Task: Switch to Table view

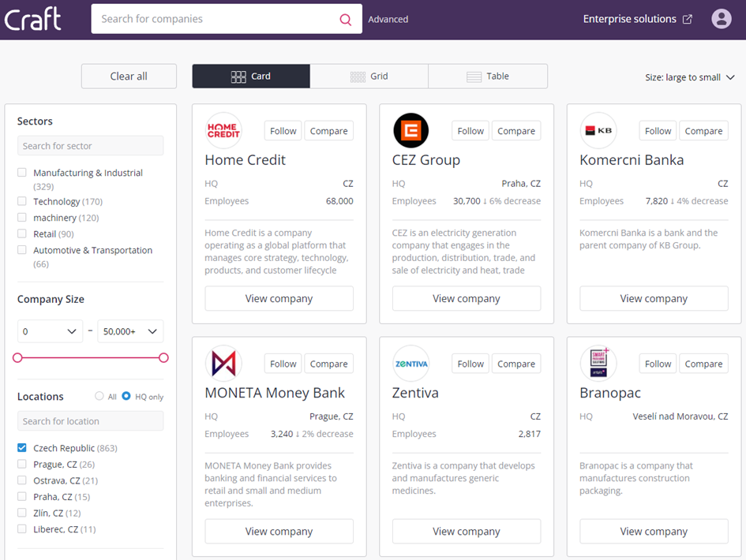Action: point(488,76)
